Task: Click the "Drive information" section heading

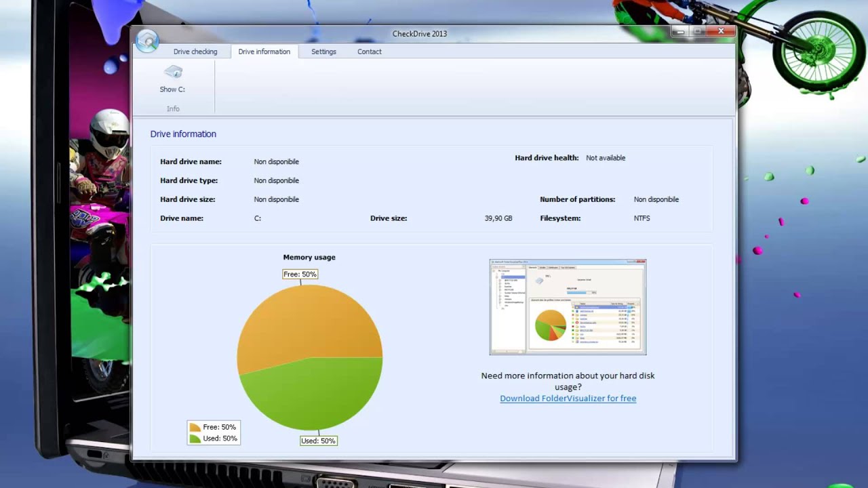Action: [x=183, y=134]
